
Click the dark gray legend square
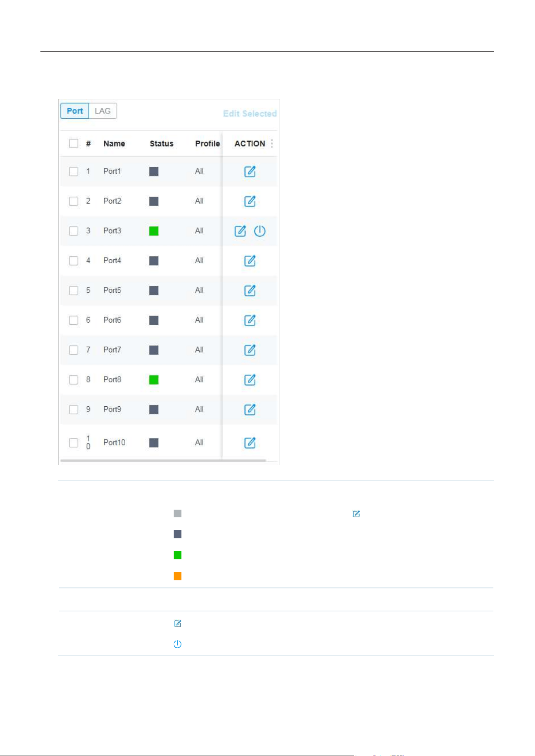click(177, 534)
